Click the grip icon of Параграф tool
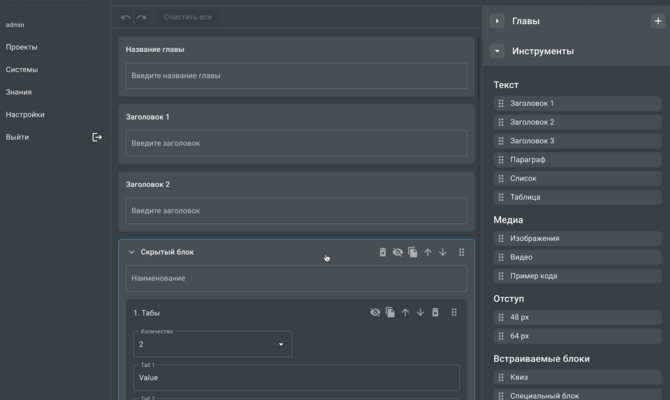The height and width of the screenshot is (400, 670). [501, 160]
